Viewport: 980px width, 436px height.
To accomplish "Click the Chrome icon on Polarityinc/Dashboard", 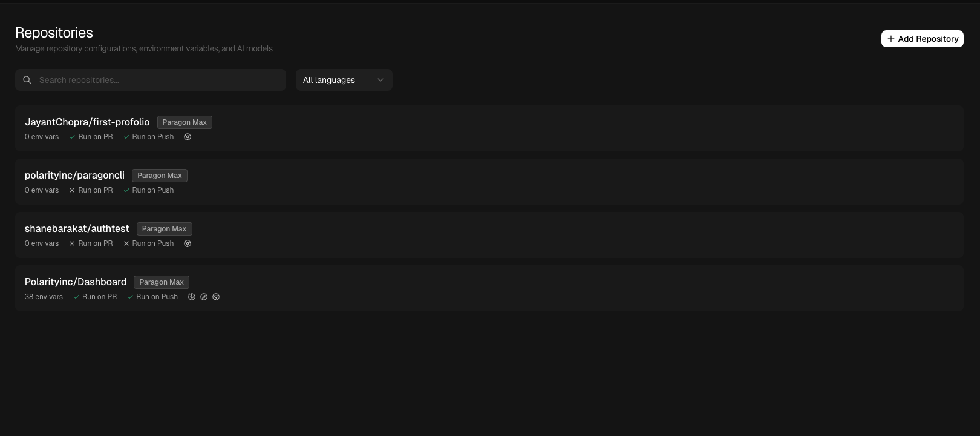I will coord(216,297).
